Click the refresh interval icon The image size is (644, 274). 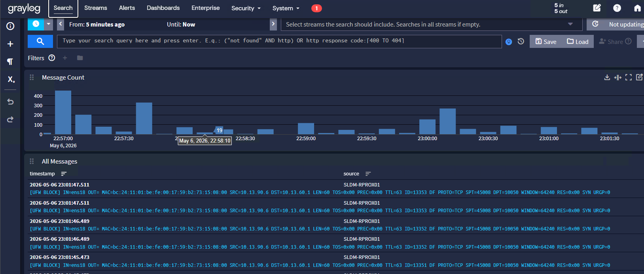(x=595, y=24)
